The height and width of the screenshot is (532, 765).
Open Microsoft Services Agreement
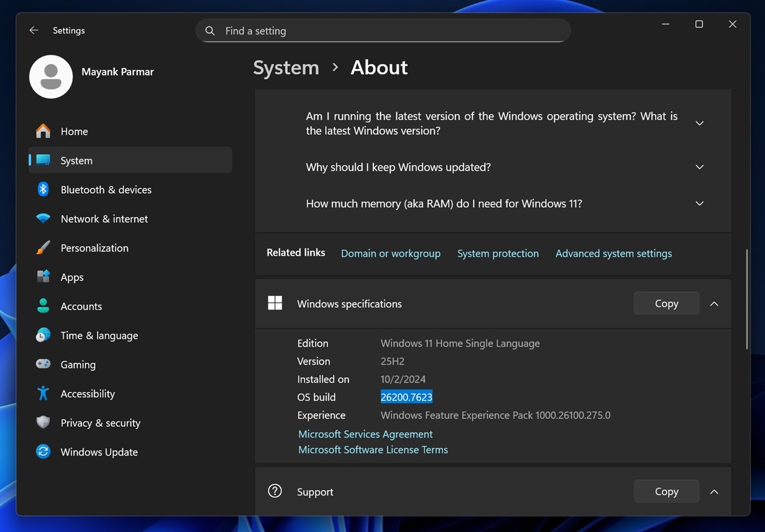[x=365, y=434]
